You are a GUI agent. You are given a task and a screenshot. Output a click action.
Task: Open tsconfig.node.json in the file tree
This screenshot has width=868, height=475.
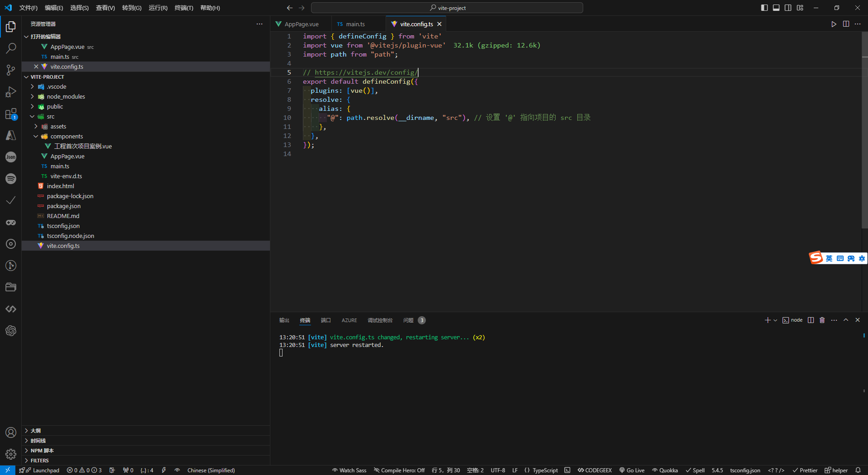146,236
